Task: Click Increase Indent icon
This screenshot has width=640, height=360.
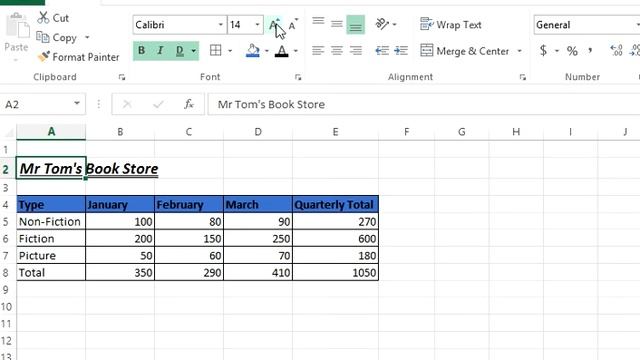Action: click(x=401, y=51)
